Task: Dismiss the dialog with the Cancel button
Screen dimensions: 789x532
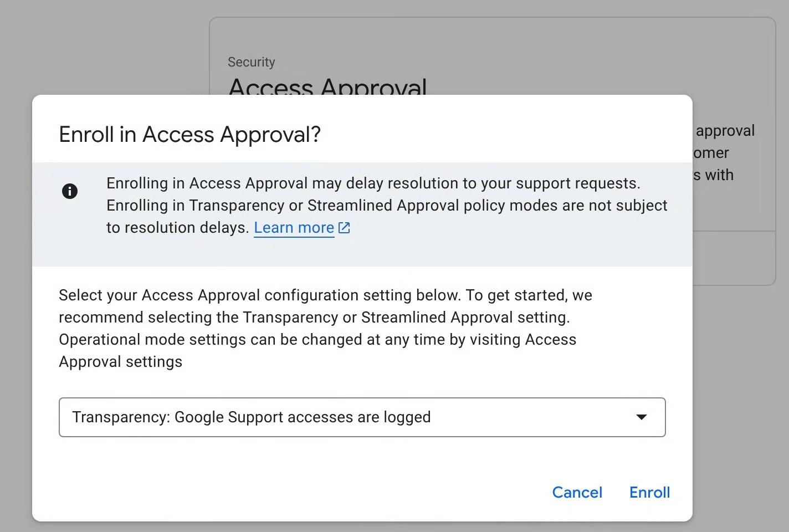Action: click(x=577, y=492)
